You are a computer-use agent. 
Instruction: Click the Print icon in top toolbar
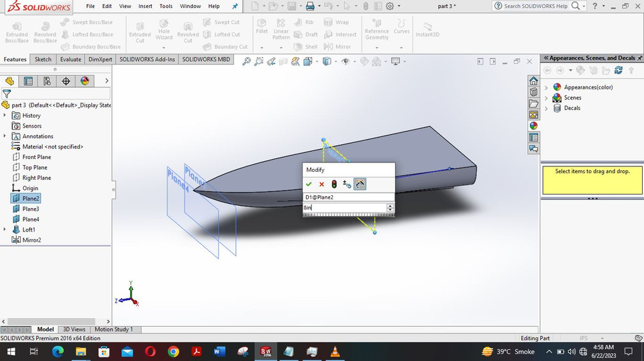point(310,6)
